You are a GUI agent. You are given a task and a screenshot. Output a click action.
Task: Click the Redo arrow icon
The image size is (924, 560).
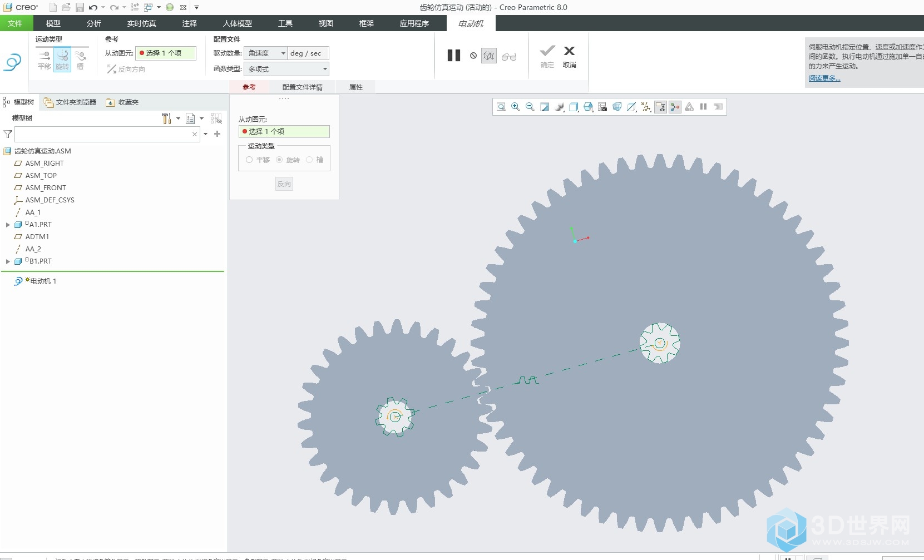click(x=114, y=7)
